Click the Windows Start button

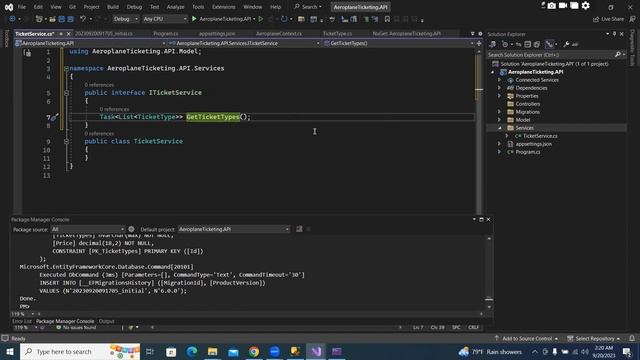click(x=10, y=351)
